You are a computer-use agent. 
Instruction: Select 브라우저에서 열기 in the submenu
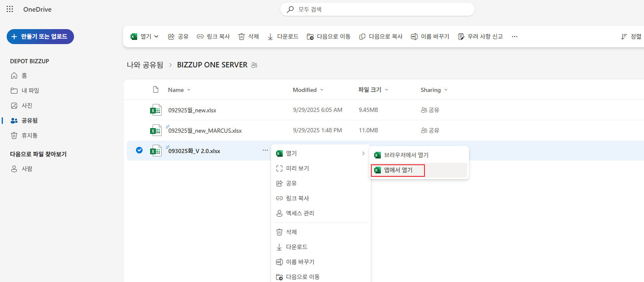coord(419,155)
